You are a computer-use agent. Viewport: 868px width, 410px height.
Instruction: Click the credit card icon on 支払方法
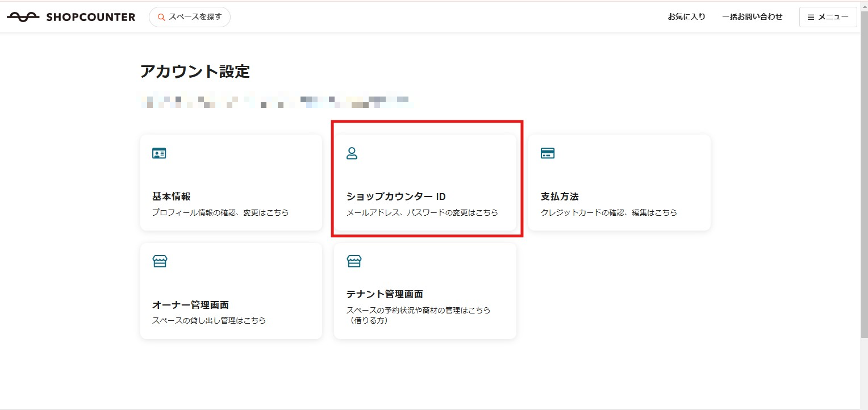548,153
